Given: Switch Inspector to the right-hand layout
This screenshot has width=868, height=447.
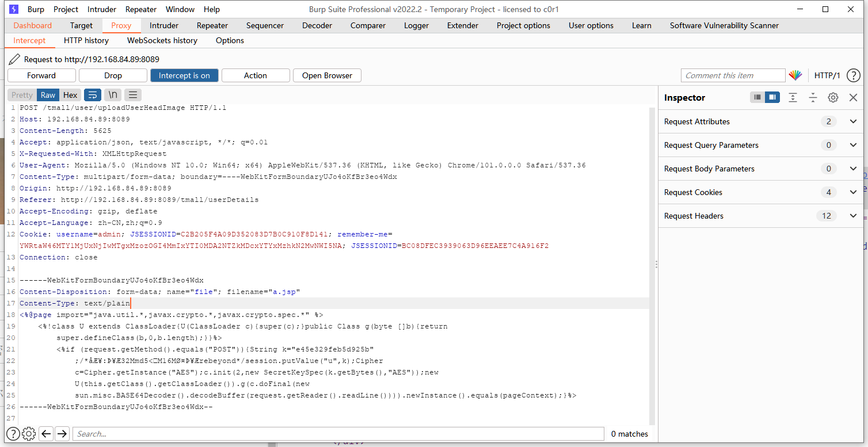Looking at the screenshot, I should click(x=772, y=98).
